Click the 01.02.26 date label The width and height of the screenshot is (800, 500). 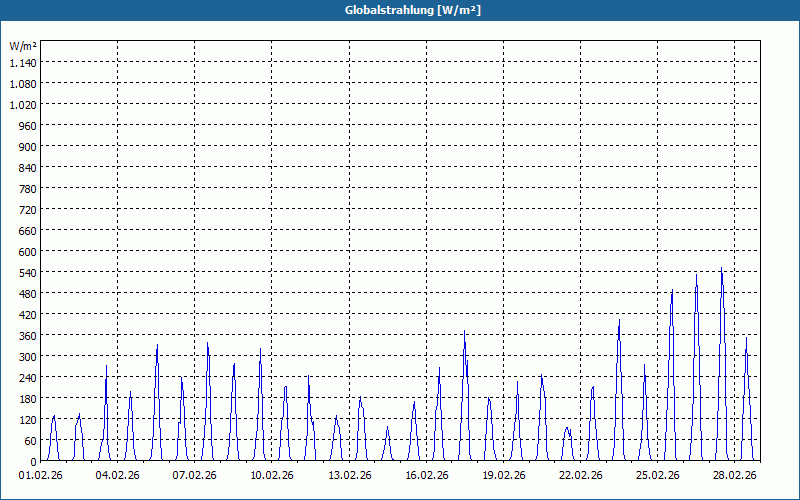tap(40, 476)
